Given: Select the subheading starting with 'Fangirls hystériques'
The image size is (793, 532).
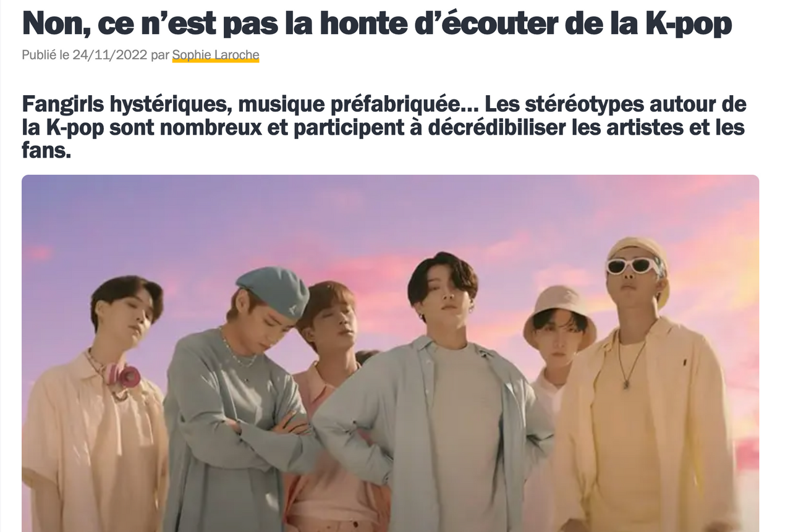Looking at the screenshot, I should click(x=384, y=127).
